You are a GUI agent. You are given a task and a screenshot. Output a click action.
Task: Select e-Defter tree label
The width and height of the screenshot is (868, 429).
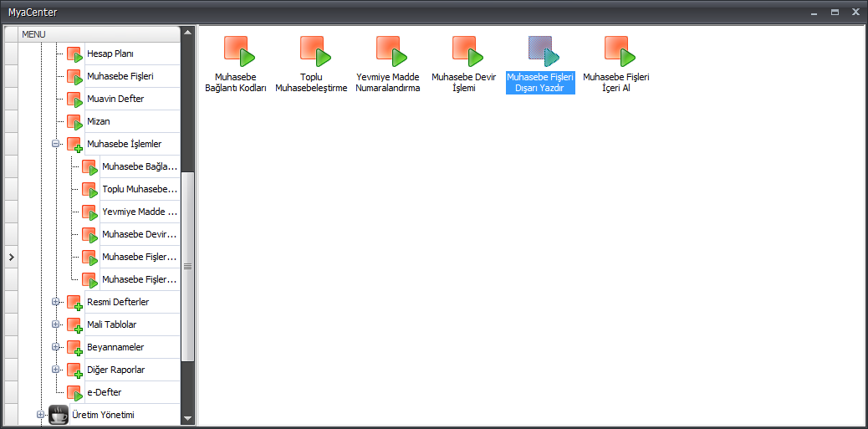105,392
